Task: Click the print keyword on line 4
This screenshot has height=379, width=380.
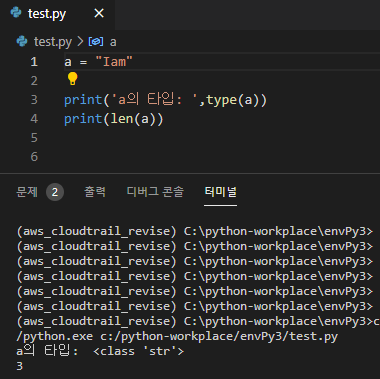Action: click(83, 119)
